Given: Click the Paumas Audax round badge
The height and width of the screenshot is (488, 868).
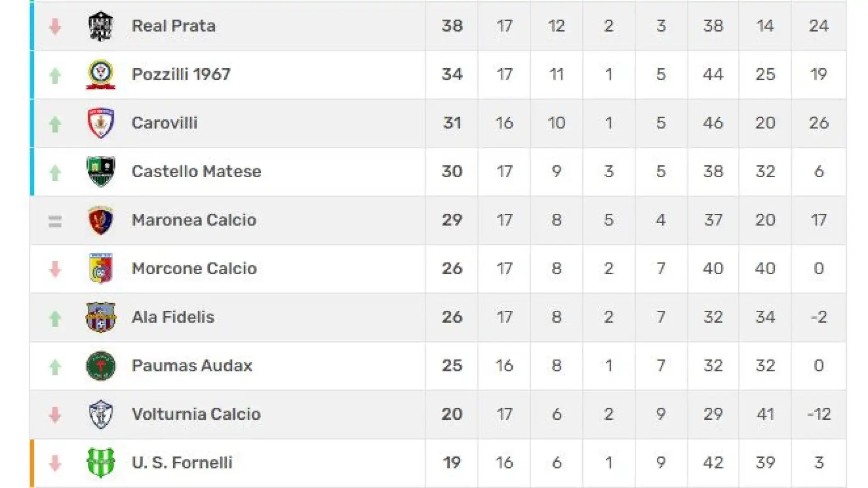Looking at the screenshot, I should click(x=100, y=366).
